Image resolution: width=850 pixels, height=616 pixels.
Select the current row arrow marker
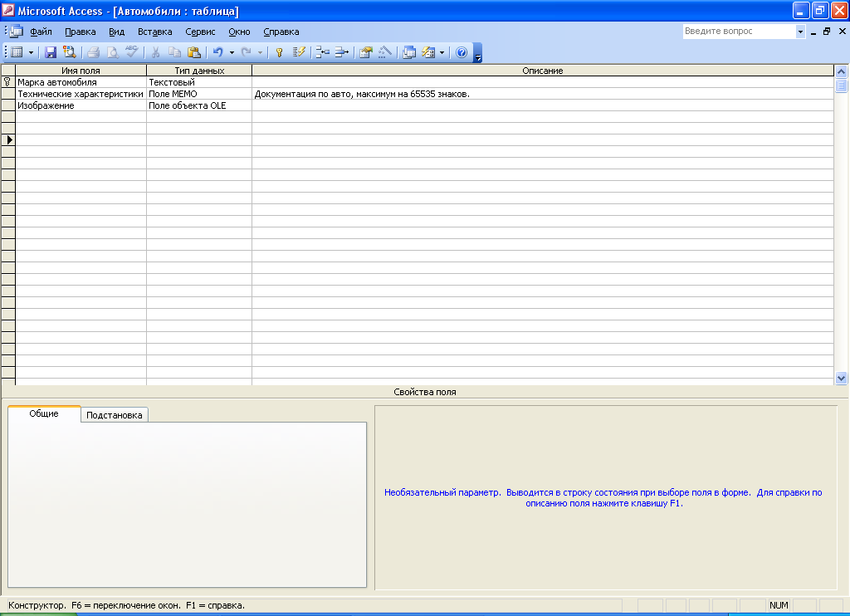coord(7,140)
